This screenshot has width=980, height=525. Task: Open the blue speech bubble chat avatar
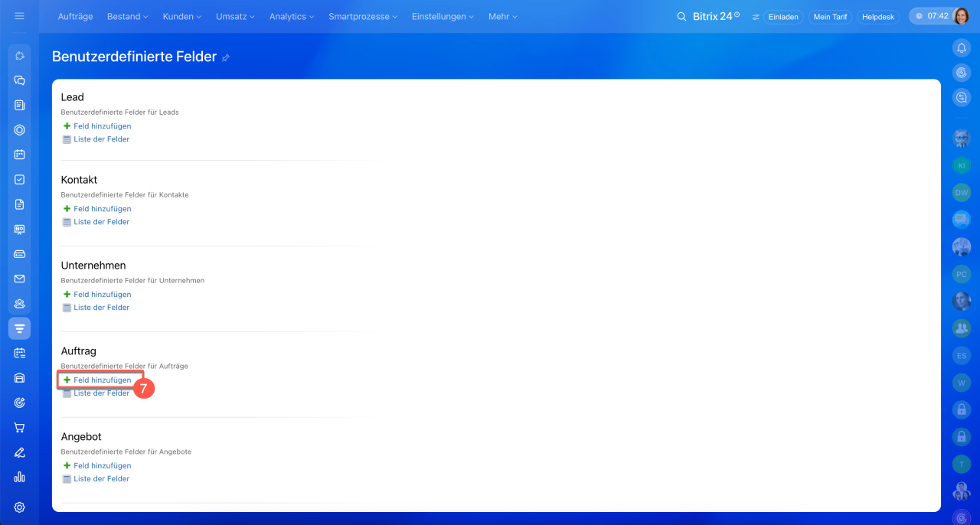962,220
